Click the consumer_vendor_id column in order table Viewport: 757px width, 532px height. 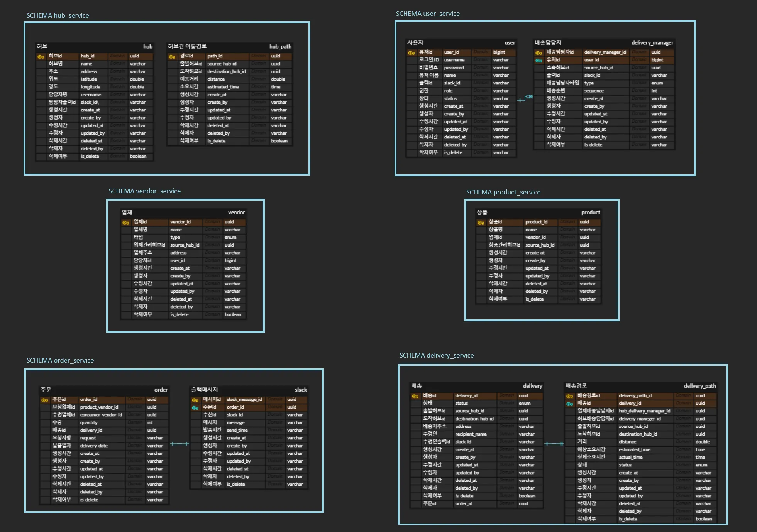pos(101,415)
